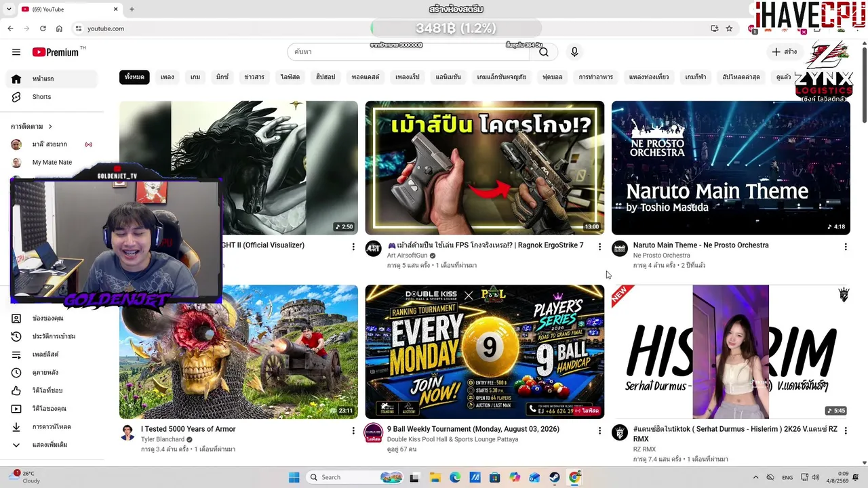This screenshot has height=488, width=868.
Task: Reload the page with browser refresh
Action: (x=43, y=28)
